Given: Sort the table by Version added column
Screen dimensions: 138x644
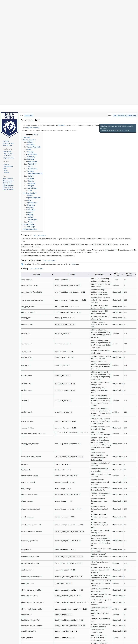Looking at the screenshot, I should (x=130, y=274).
